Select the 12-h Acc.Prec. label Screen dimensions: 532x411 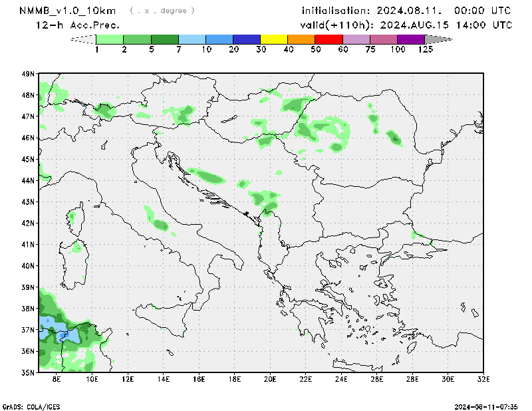78,25
